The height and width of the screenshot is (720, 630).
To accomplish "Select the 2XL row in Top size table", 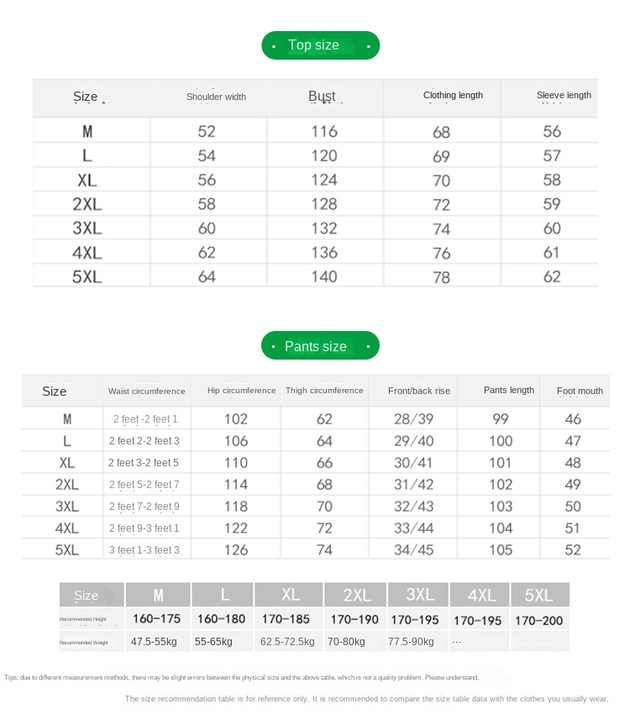I will [315, 204].
